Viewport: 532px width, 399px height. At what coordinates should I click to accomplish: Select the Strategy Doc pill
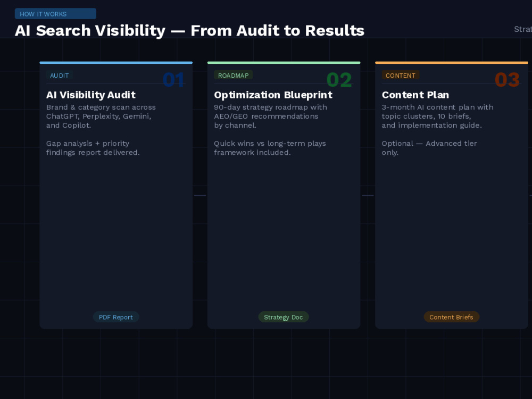click(x=284, y=317)
